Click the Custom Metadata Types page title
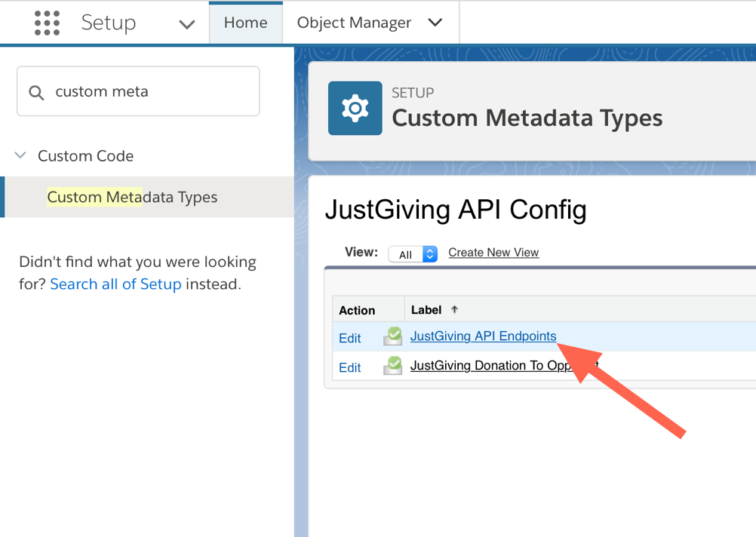 click(527, 118)
